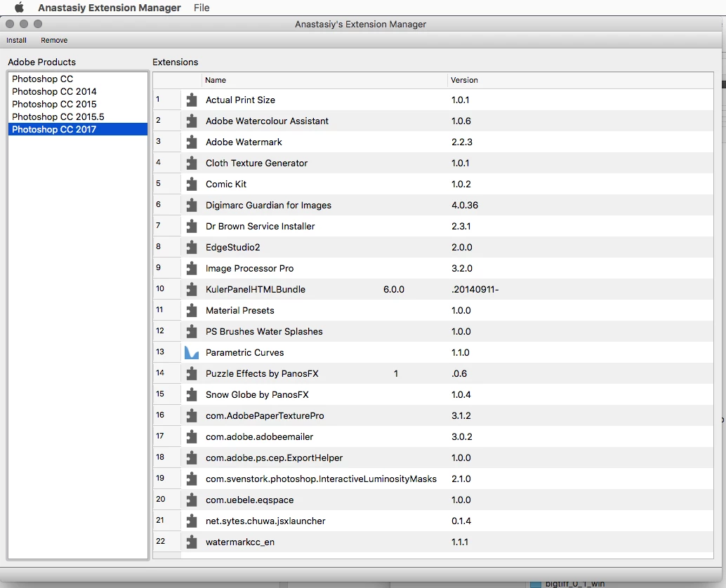Select the Parametric Curves name
726x588 pixels.
click(x=244, y=352)
